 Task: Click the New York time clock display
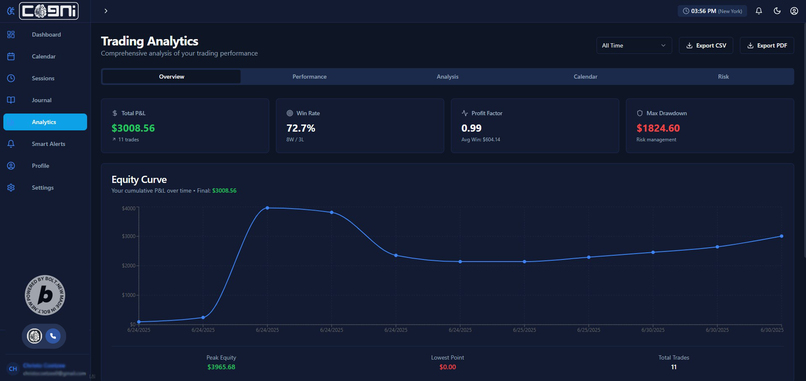pos(712,11)
